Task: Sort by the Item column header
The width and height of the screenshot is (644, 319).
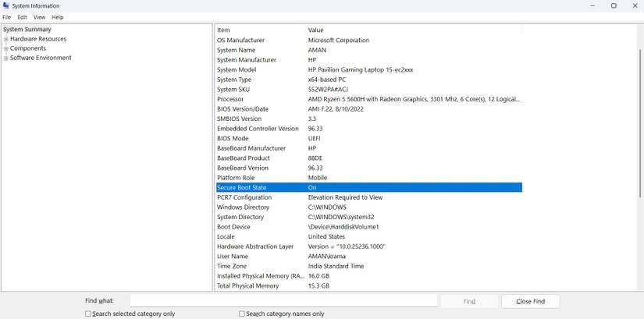Action: pyautogui.click(x=260, y=30)
